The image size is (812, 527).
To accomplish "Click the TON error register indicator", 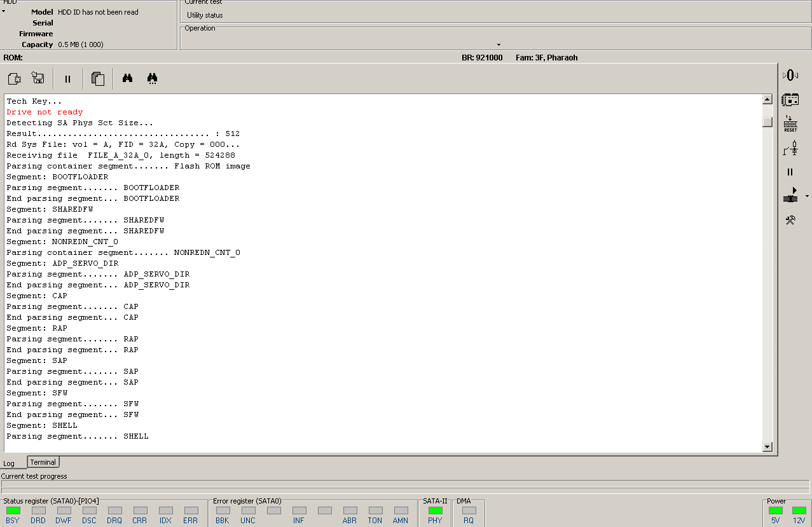I will pyautogui.click(x=376, y=510).
